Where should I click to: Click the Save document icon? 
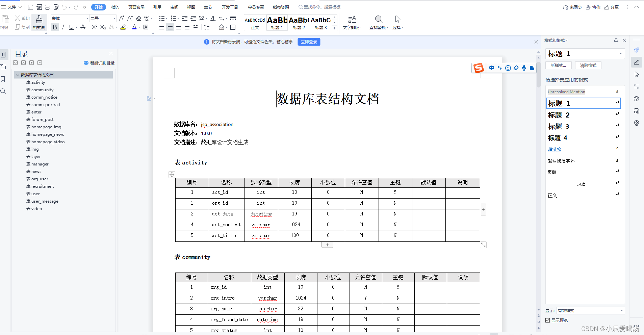pos(30,7)
